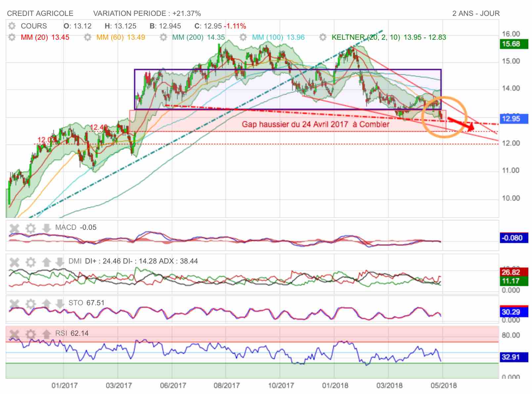The height and width of the screenshot is (394, 532).
Task: Remove the RSI panel with X icon
Action: [14, 334]
